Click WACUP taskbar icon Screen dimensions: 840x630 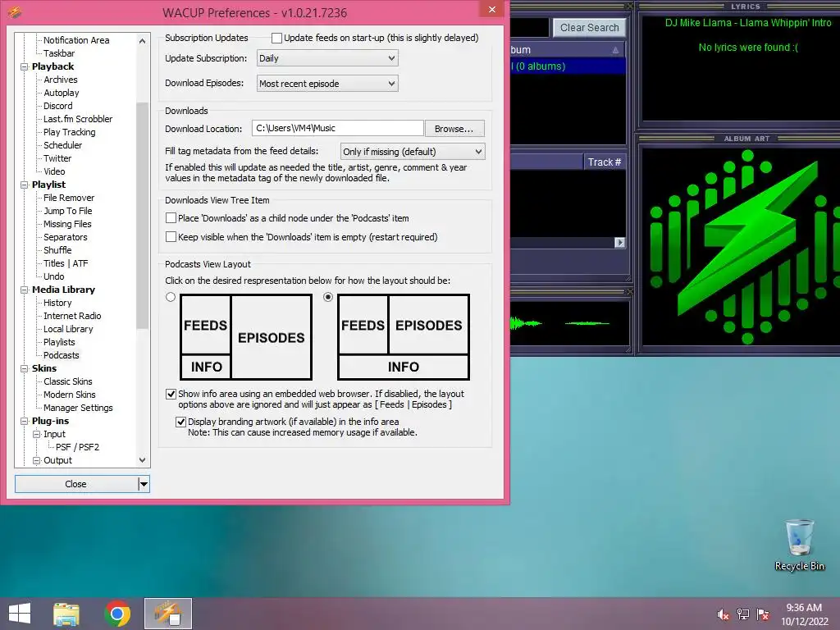coord(167,614)
